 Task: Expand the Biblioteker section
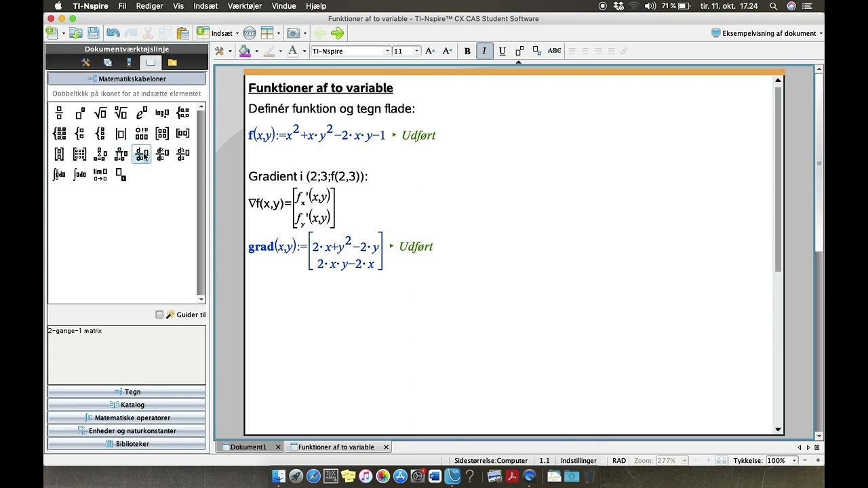pyautogui.click(x=127, y=444)
